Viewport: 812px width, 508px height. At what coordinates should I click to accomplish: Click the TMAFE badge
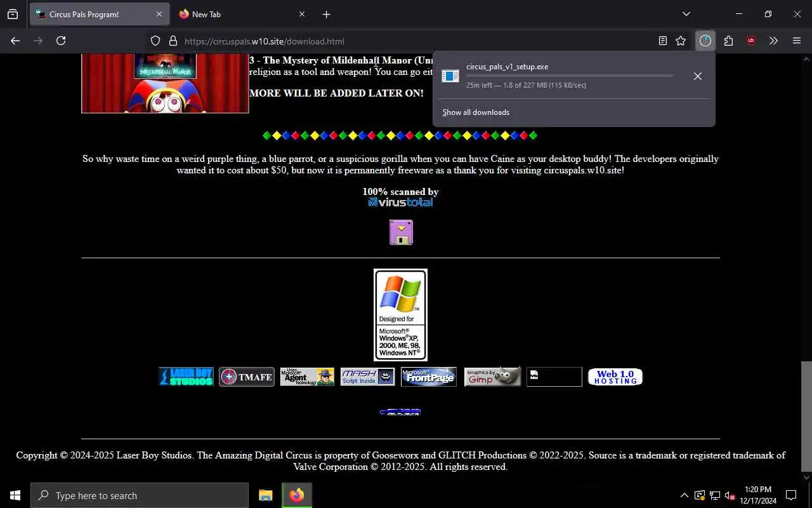247,377
